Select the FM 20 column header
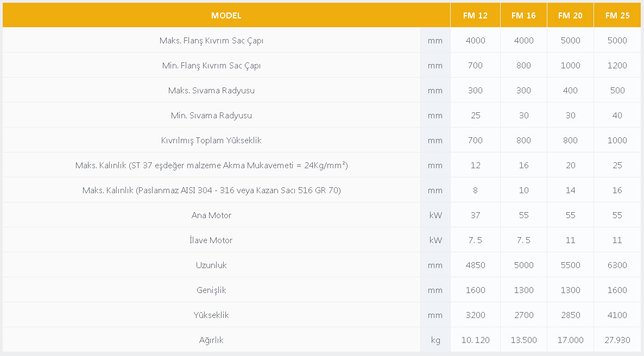Image resolution: width=644 pixels, height=356 pixels. click(571, 15)
